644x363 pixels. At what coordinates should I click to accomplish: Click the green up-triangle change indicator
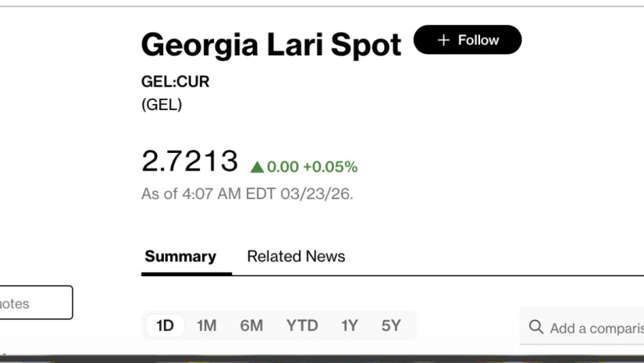(x=257, y=166)
